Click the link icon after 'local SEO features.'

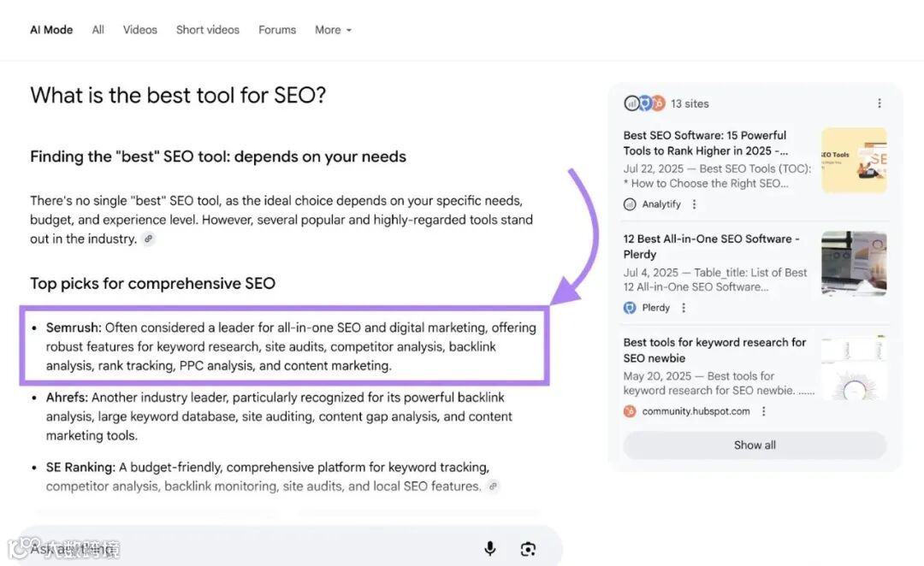click(x=494, y=486)
